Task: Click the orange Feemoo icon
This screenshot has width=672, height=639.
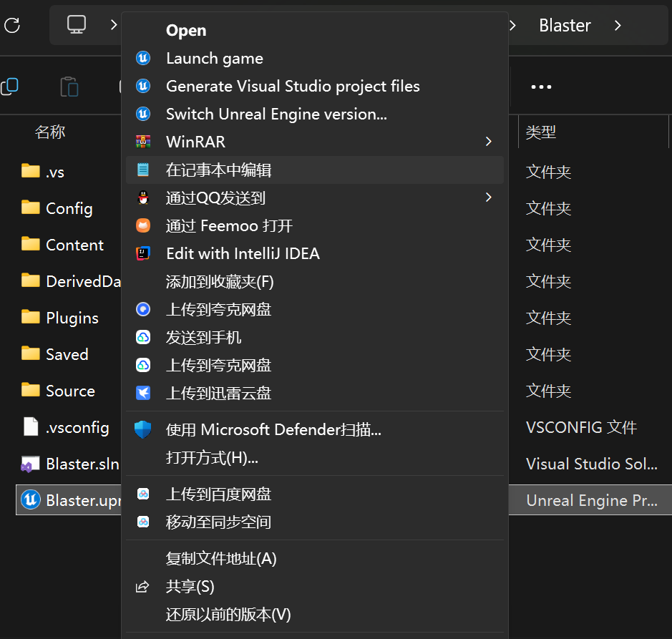Action: (143, 225)
